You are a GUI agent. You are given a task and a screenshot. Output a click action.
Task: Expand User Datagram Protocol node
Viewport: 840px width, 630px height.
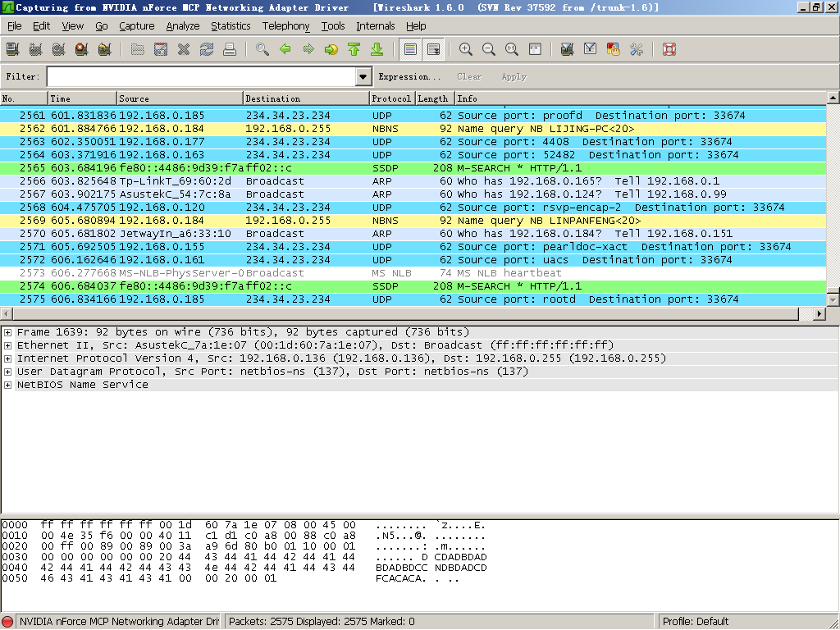point(8,372)
